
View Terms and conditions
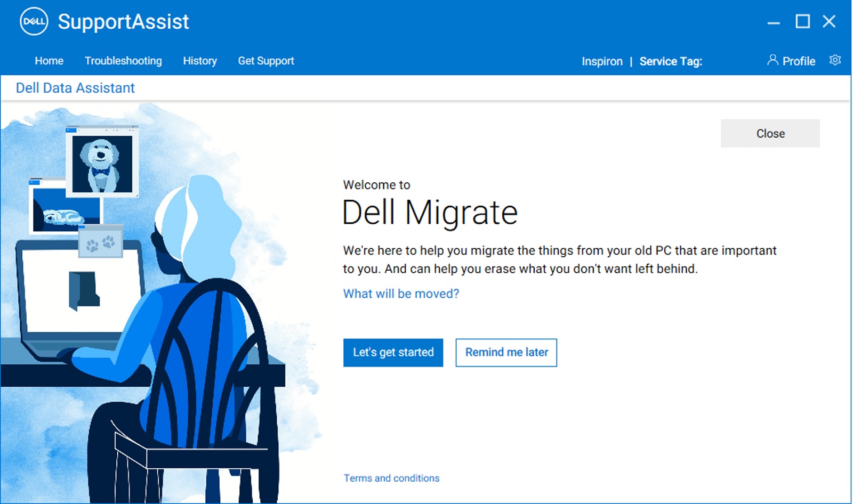pyautogui.click(x=391, y=478)
